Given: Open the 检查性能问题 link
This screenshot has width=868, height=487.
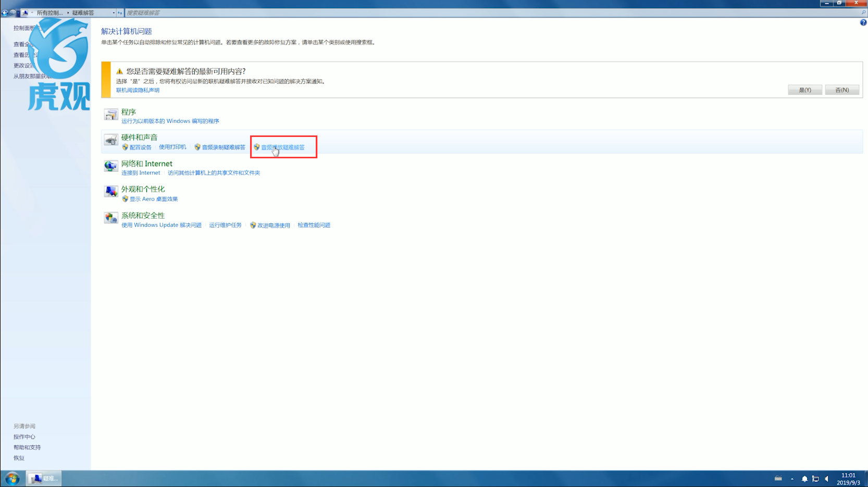Looking at the screenshot, I should [314, 225].
